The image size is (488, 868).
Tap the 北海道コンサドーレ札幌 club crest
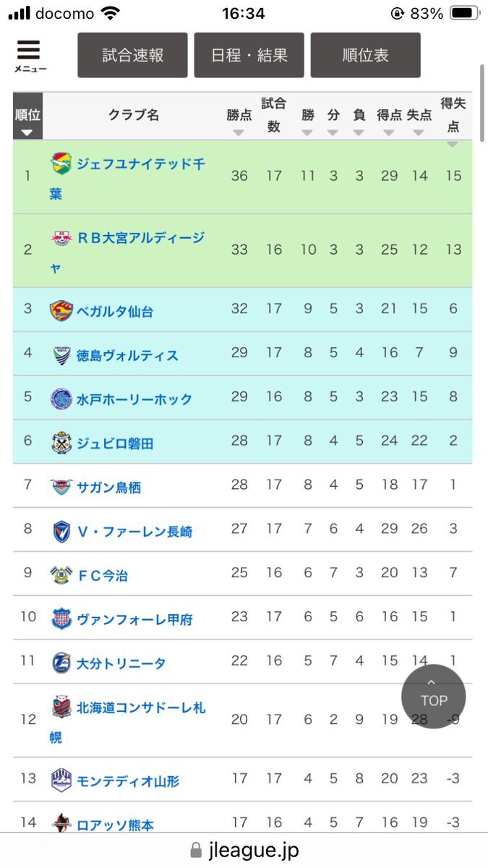pyautogui.click(x=61, y=707)
